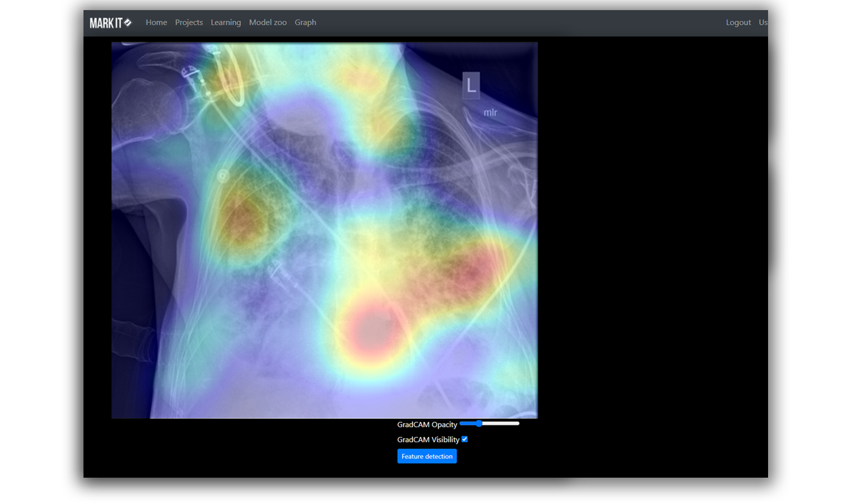
Task: Click the MARK IT logo
Action: (x=110, y=23)
